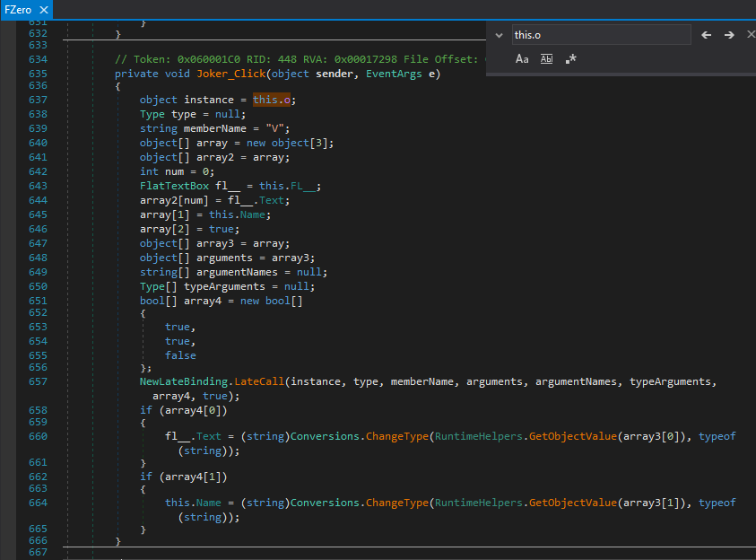Click 'Text' property on line 644
756x560 pixels.
click(272, 201)
